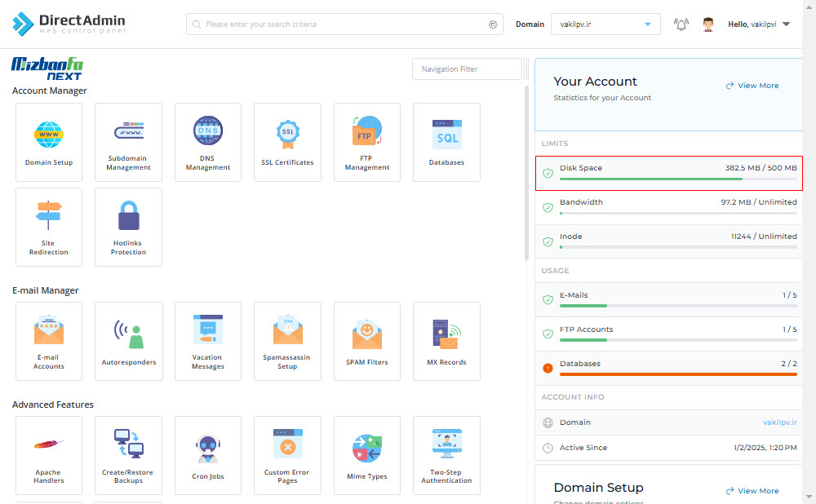Expand the Hello, vakilpvi user menu
The height and width of the screenshot is (504, 816).
pos(759,24)
